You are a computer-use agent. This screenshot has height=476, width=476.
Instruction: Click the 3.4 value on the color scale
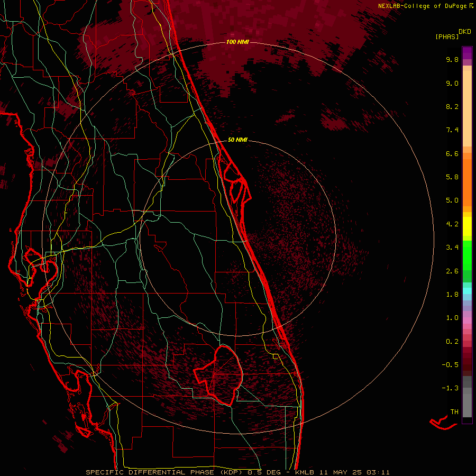452,248
